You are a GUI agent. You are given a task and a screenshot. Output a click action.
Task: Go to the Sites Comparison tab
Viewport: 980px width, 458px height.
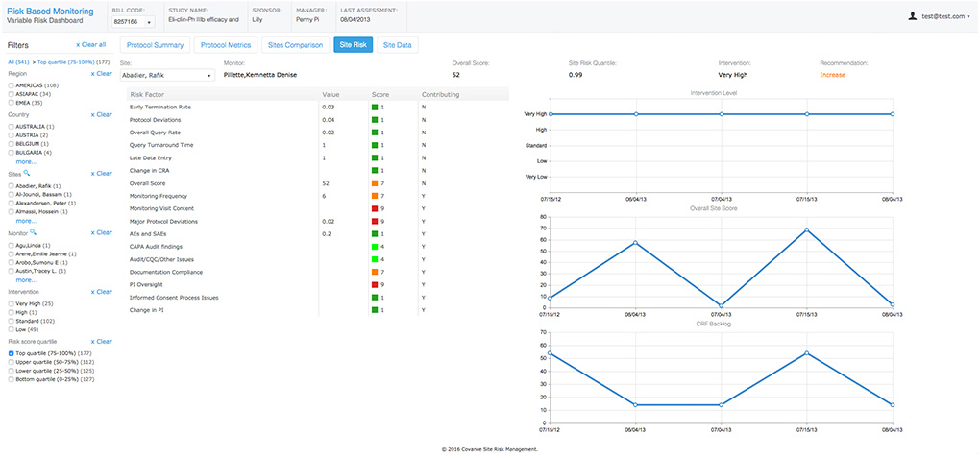(x=295, y=45)
